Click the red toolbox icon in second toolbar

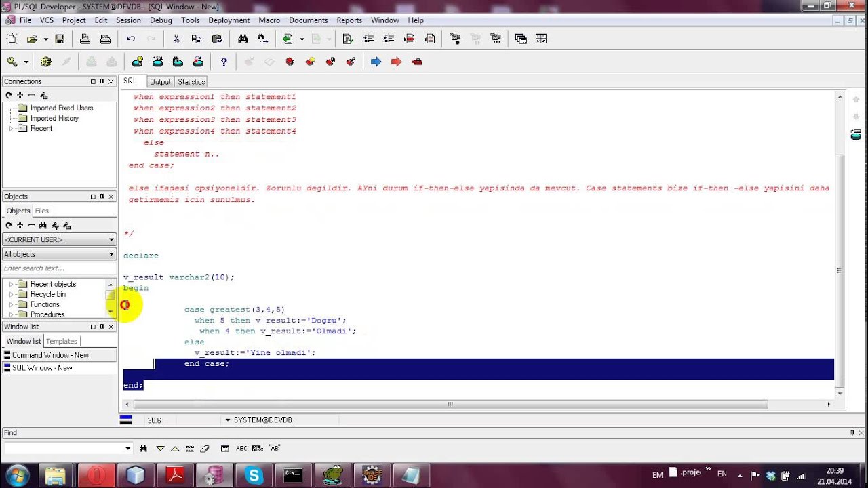[x=417, y=62]
